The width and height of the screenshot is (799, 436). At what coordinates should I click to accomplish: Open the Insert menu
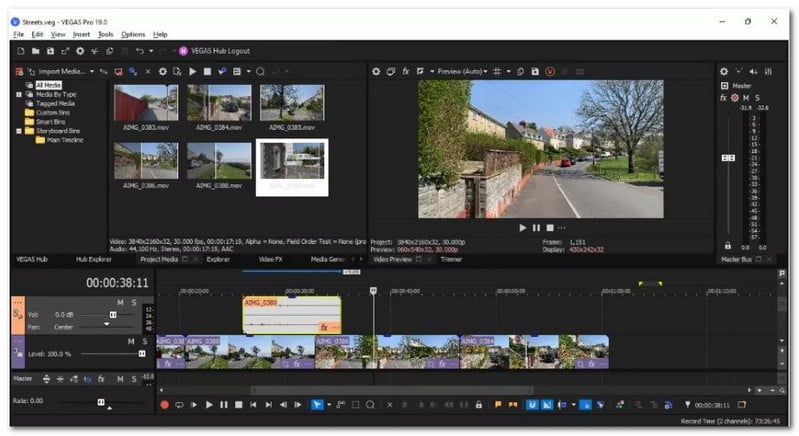pos(81,34)
